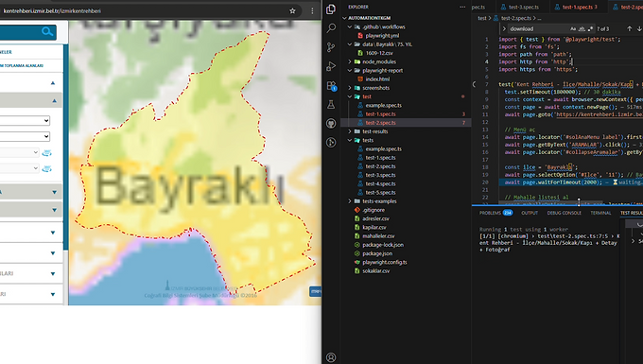Viewport: 643px width, 364px height.
Task: Switch to the test-1.spec.ts editor tab
Action: [x=576, y=7]
